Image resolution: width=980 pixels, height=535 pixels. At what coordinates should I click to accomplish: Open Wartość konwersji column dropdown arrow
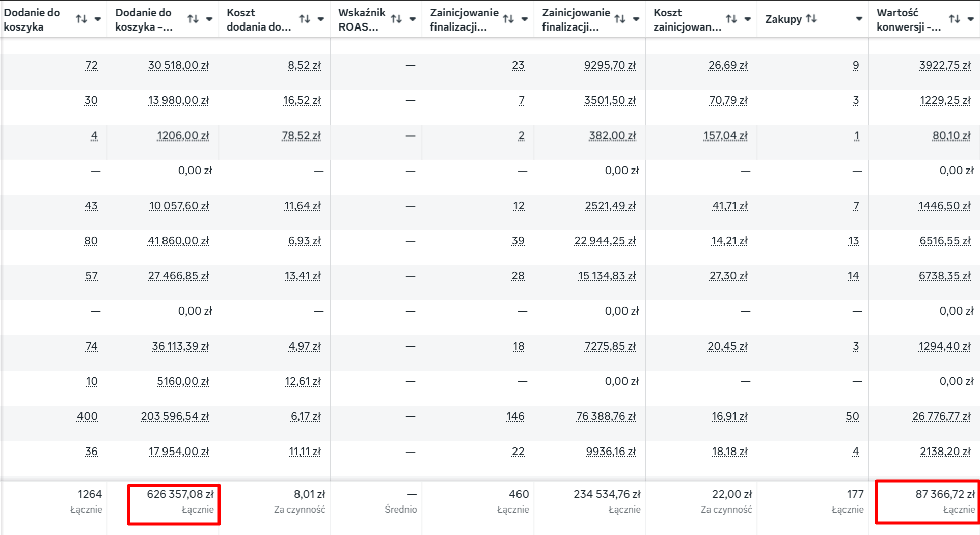[x=971, y=19]
